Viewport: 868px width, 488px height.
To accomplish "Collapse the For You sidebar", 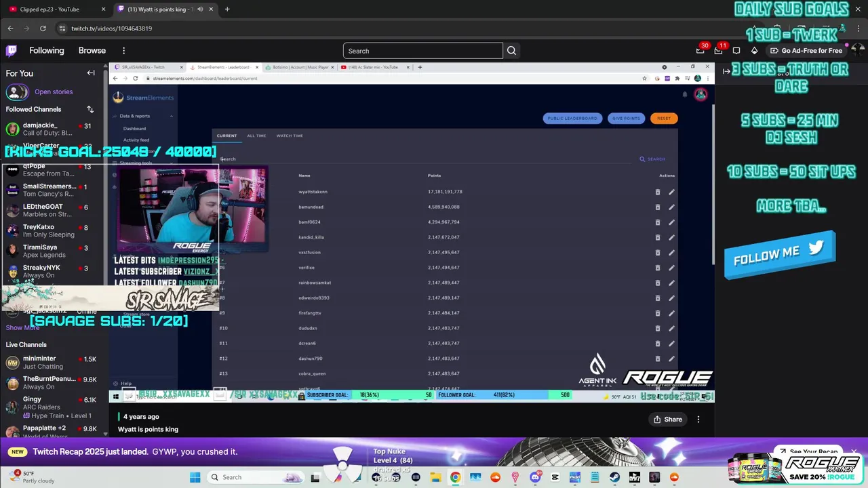I will click(x=91, y=73).
